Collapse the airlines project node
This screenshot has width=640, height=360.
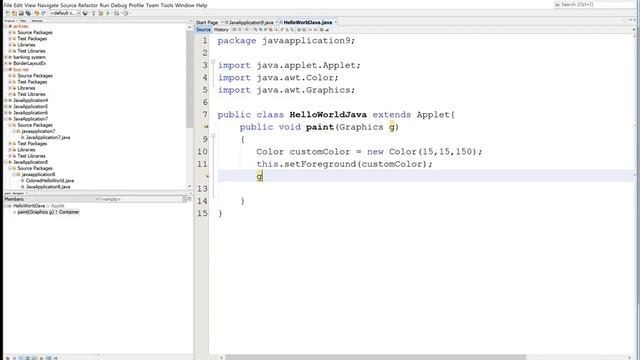[6, 26]
